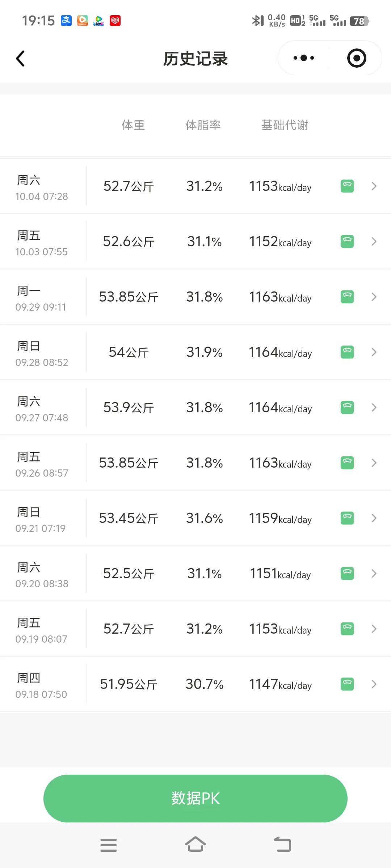Expand 09.26 08:57 record chevron

pos(374,463)
